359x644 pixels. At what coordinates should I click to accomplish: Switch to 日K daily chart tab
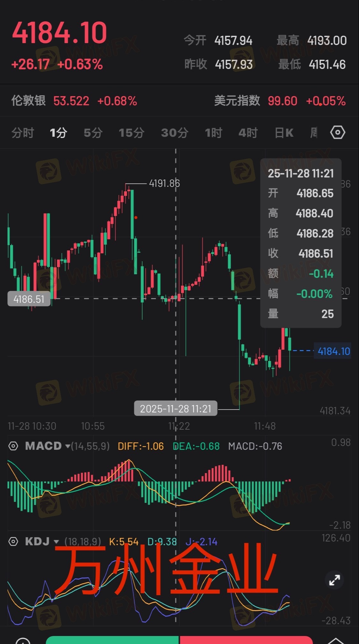(284, 133)
